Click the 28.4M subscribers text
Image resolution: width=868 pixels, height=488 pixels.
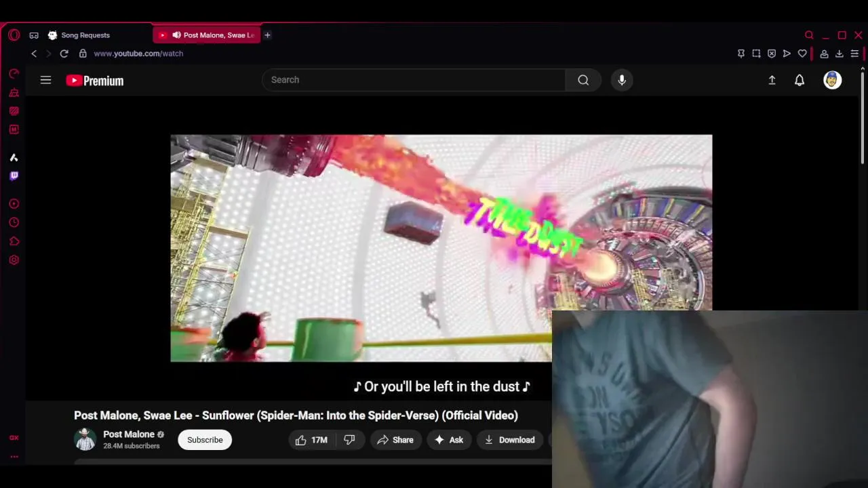132,446
